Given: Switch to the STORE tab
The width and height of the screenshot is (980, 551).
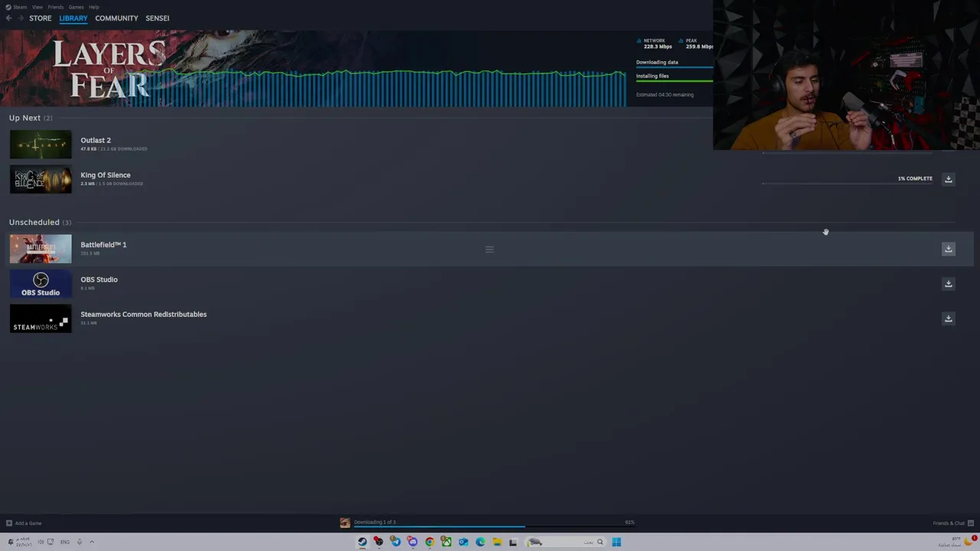Looking at the screenshot, I should click(x=41, y=18).
